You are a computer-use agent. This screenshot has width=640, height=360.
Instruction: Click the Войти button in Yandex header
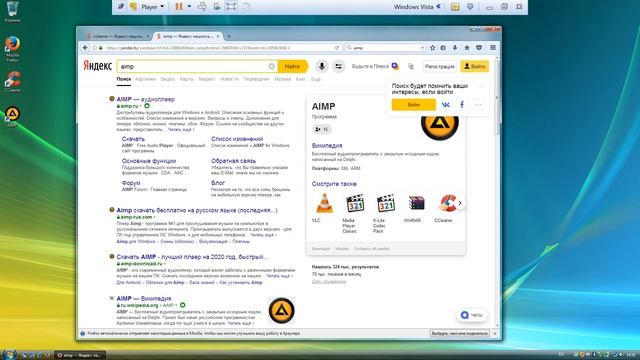474,66
